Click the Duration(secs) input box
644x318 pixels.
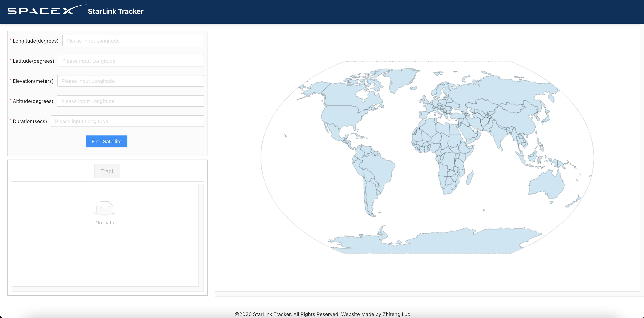[x=127, y=121]
